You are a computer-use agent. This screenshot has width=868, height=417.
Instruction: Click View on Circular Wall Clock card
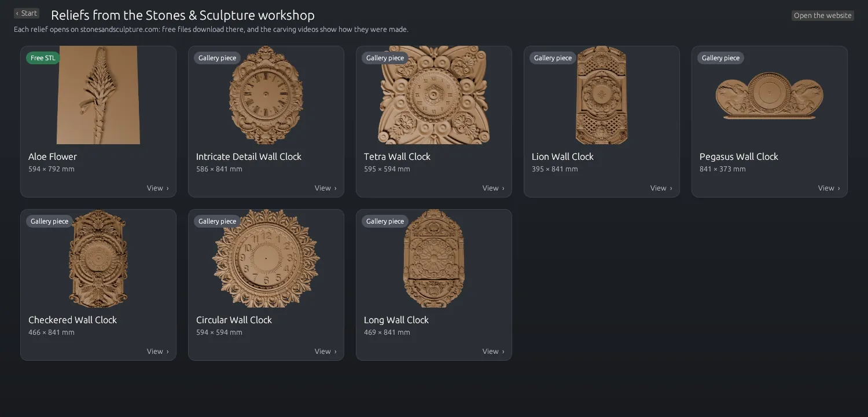[x=326, y=352]
